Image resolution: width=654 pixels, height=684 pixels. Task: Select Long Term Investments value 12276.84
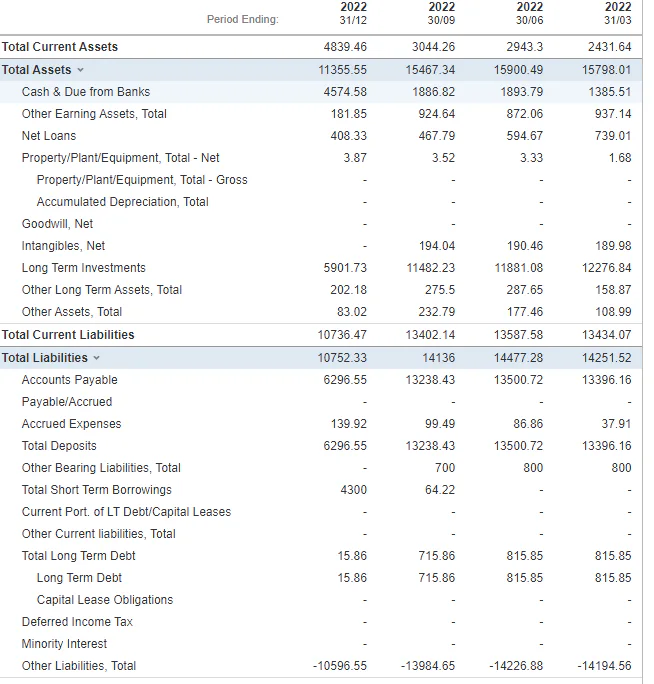pyautogui.click(x=606, y=268)
